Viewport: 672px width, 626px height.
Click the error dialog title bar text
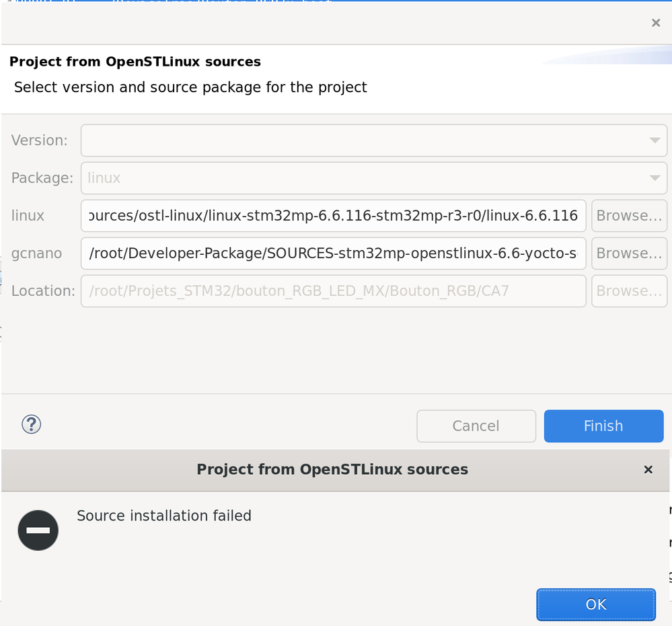tap(332, 469)
